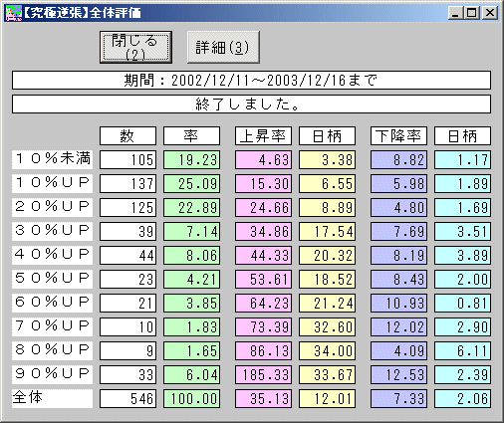This screenshot has height=423, width=504.
Task: Click the 終了しました。 status field
Action: pos(251,105)
